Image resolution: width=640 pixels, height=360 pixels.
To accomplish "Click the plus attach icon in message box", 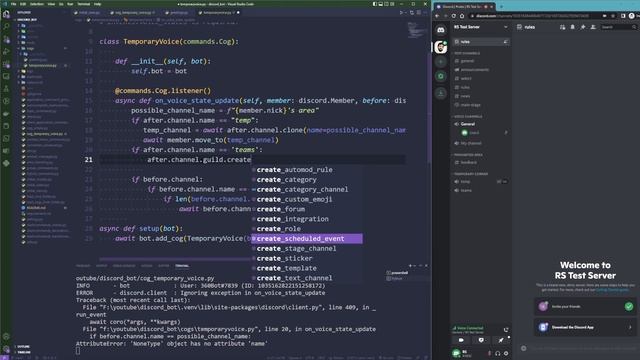I will [x=524, y=348].
